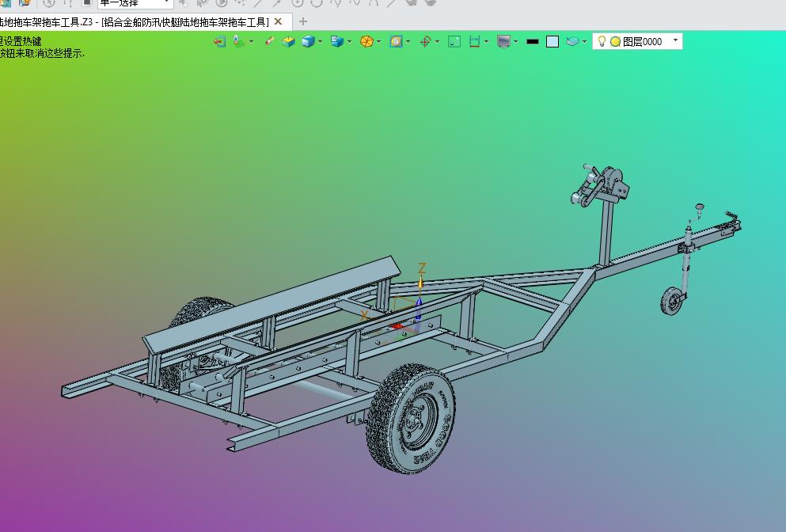The height and width of the screenshot is (532, 786).
Task: Open the dimension measure dropdown arrow
Action: click(x=486, y=42)
